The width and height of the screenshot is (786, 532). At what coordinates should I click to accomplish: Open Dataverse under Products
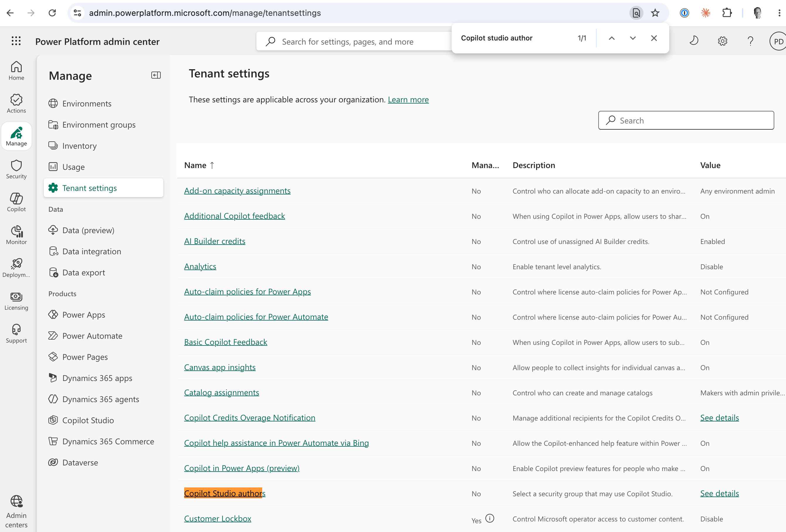104,462
